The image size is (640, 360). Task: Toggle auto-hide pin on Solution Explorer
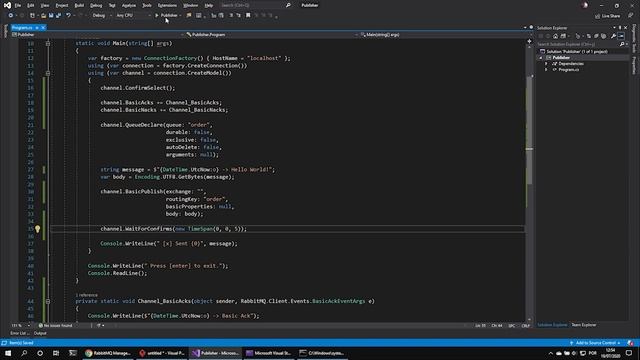click(620, 28)
